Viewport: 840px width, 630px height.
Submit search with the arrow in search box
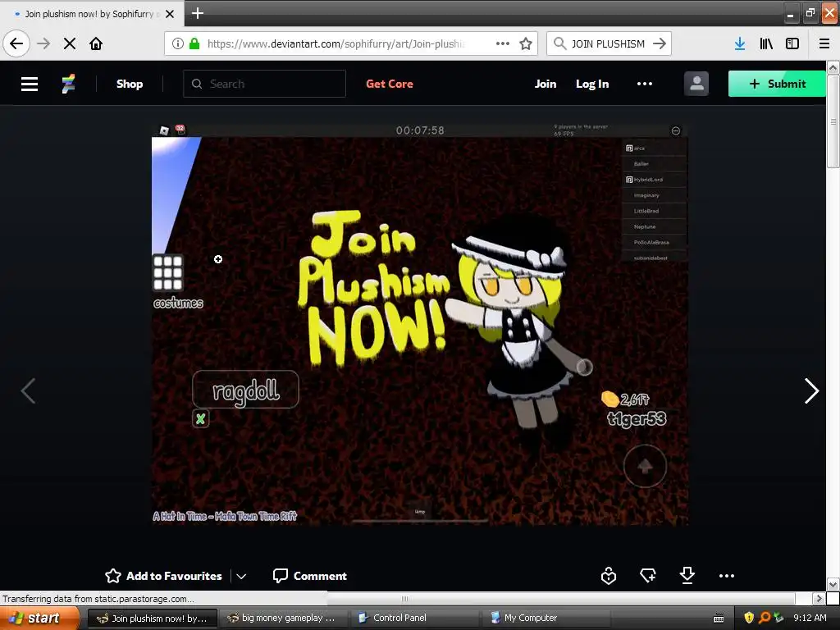[x=660, y=43]
